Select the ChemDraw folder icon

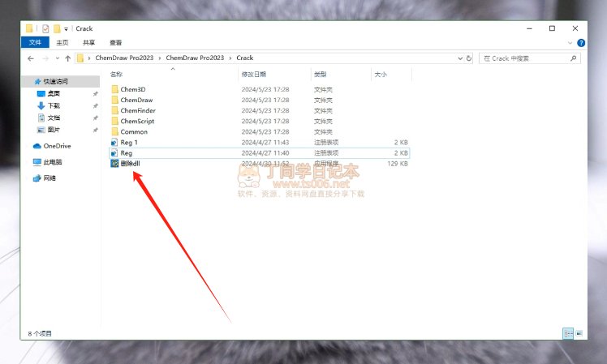[x=114, y=100]
